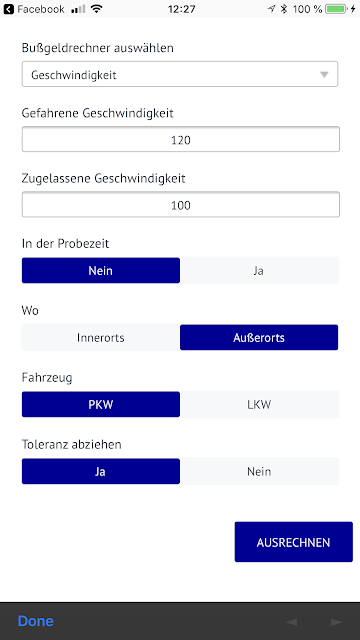Set Toleranz abziehen to Nein
Viewport: 360px width, 640px height.
coord(259,471)
